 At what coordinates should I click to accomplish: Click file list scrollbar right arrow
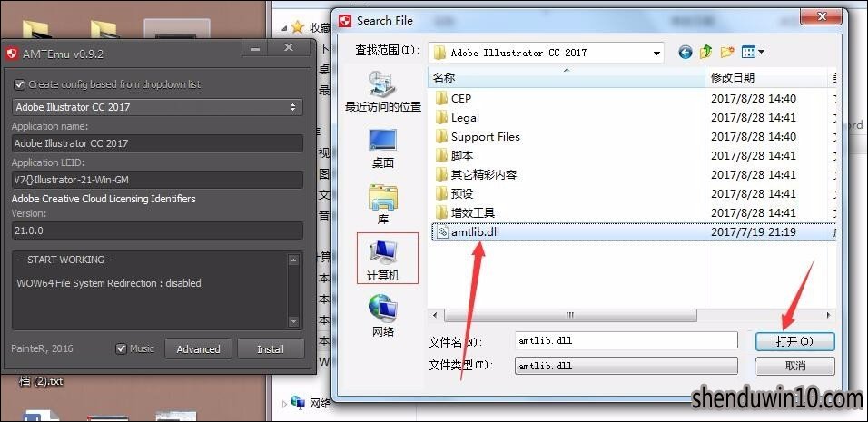pos(829,315)
